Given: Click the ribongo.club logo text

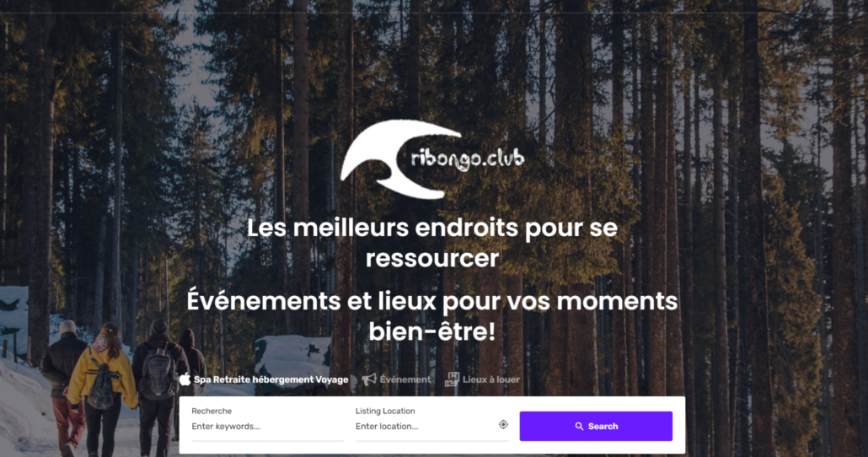Looking at the screenshot, I should point(468,159).
